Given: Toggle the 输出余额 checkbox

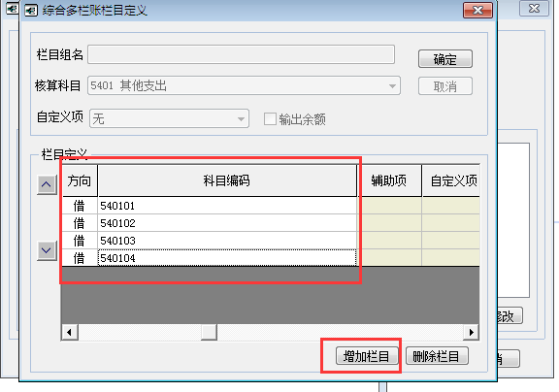Looking at the screenshot, I should (270, 118).
